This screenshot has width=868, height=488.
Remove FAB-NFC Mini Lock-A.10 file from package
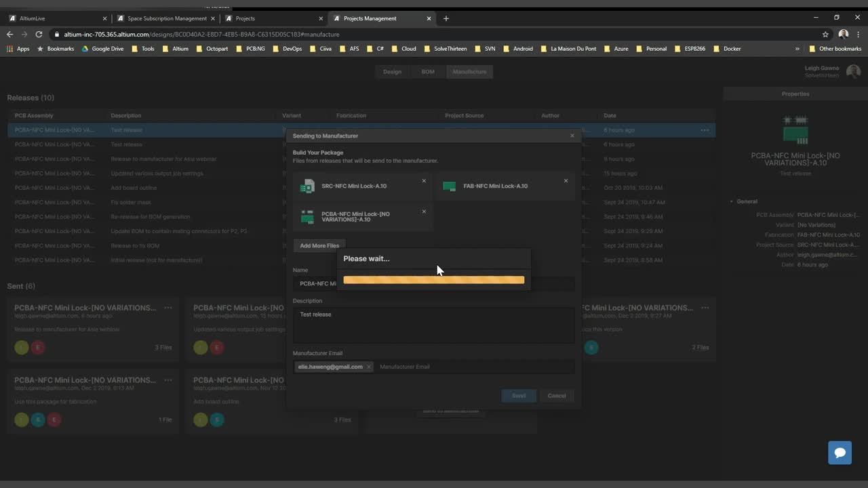click(x=566, y=181)
